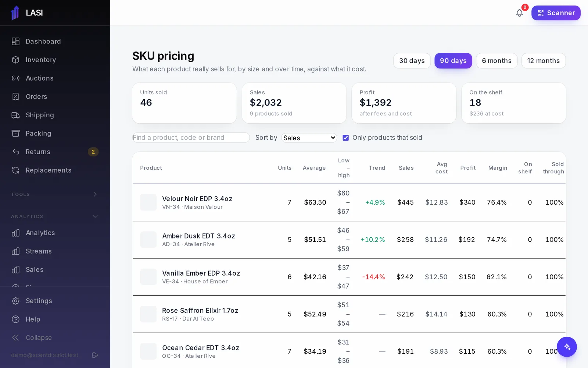Sort by Margin column header
This screenshot has height=368, width=588.
tap(498, 168)
